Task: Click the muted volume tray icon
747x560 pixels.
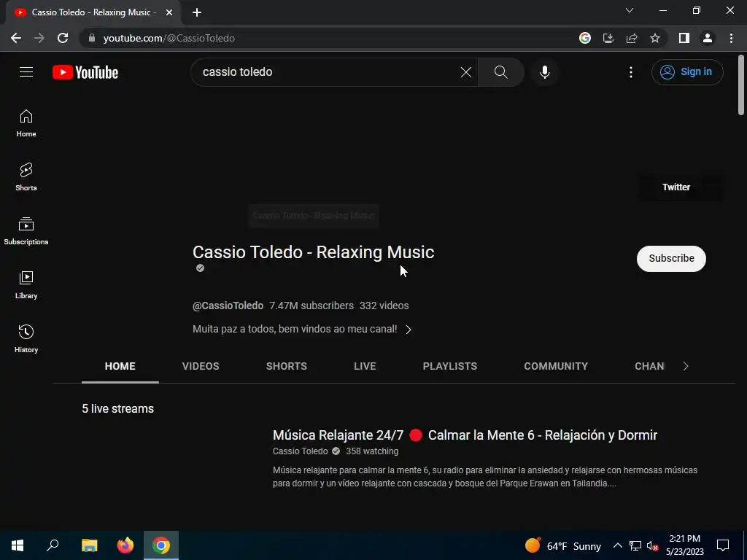Action: click(652, 545)
